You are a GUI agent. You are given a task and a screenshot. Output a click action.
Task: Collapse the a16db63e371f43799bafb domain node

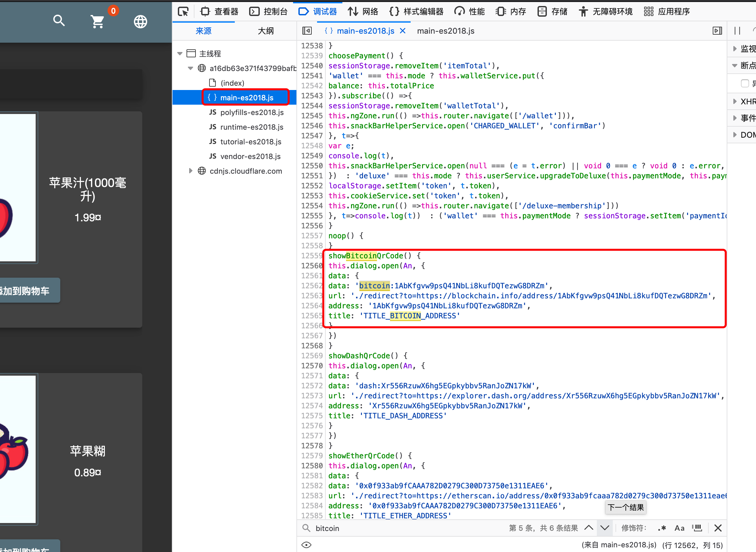pyautogui.click(x=190, y=68)
